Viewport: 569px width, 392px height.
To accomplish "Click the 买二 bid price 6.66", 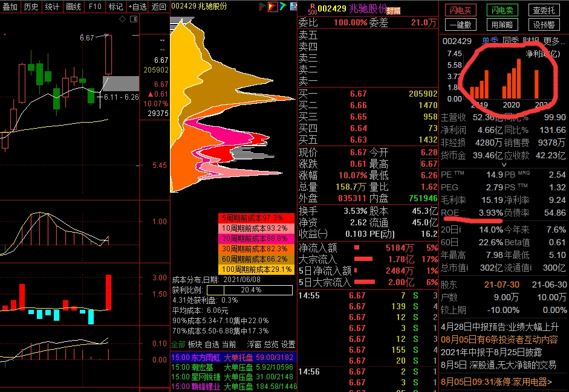I will pyautogui.click(x=358, y=106).
